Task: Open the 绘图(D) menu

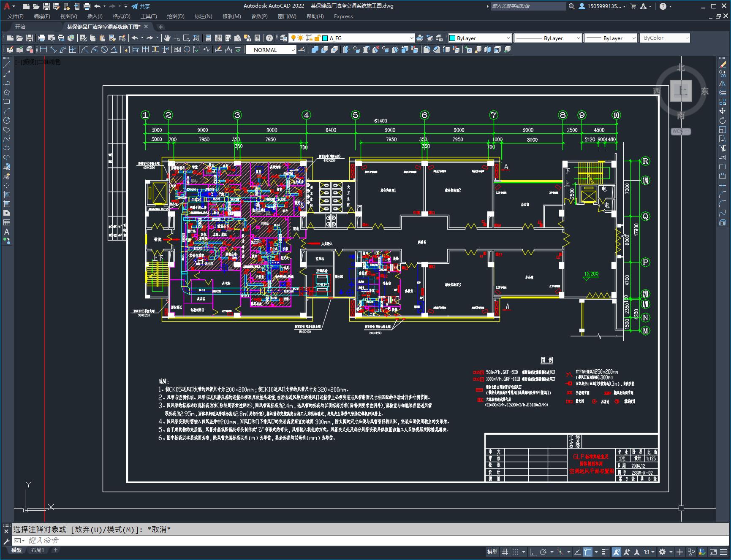Action: [176, 16]
